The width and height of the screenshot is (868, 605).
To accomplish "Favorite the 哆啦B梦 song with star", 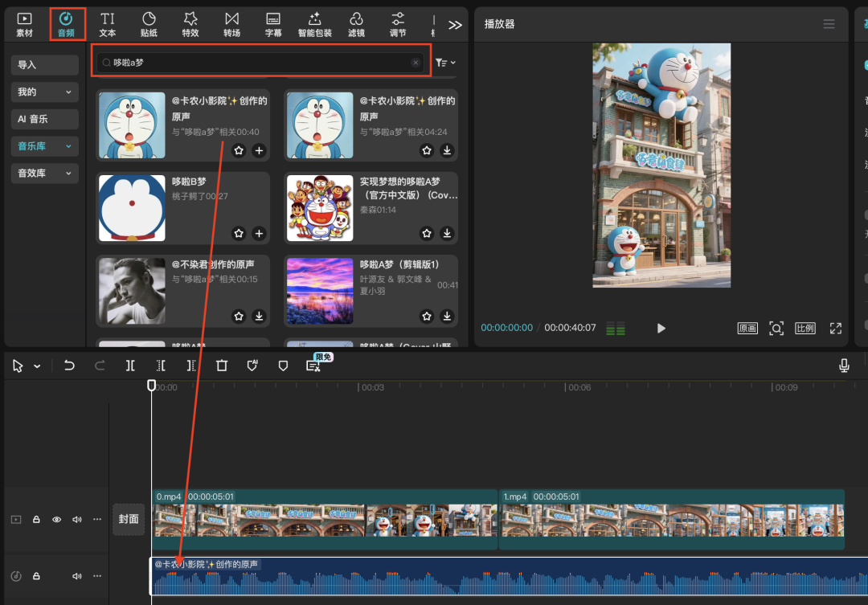I will pos(239,233).
